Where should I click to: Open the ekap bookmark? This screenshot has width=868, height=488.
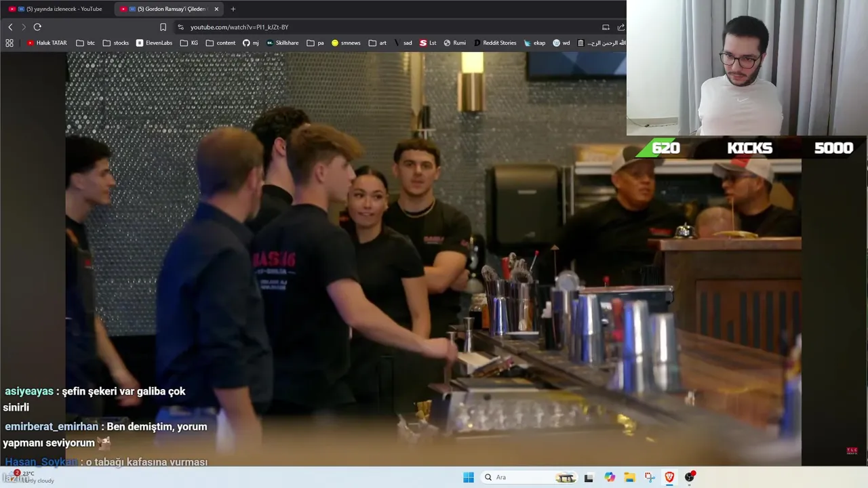534,43
